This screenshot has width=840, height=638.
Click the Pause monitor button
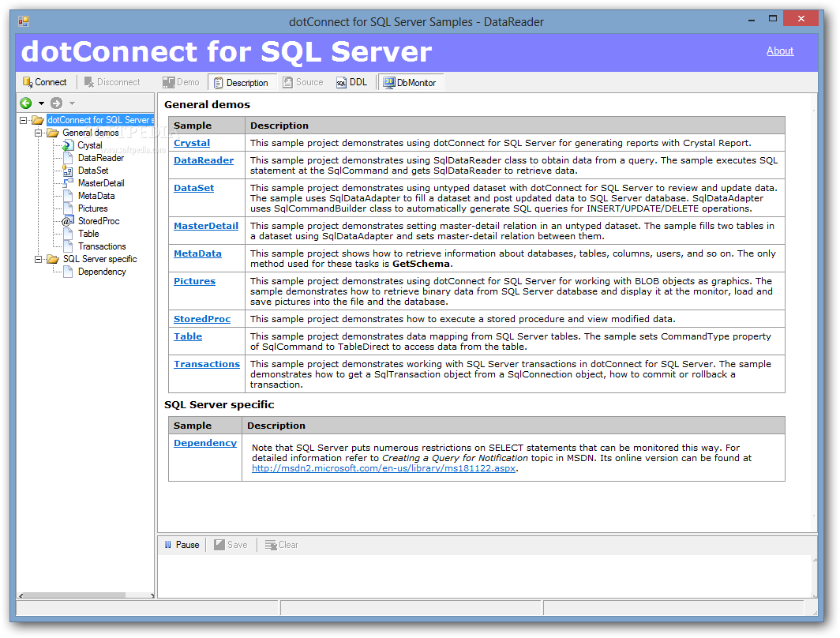tap(182, 545)
